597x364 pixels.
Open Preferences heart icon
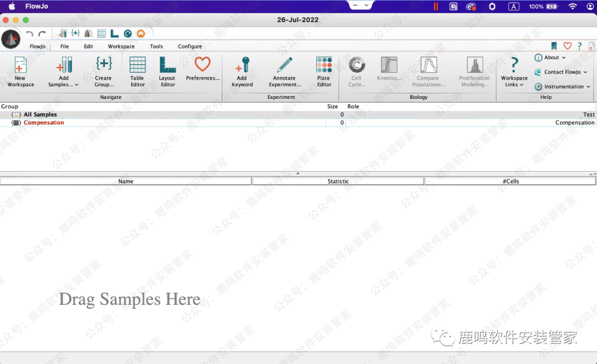[x=202, y=65]
